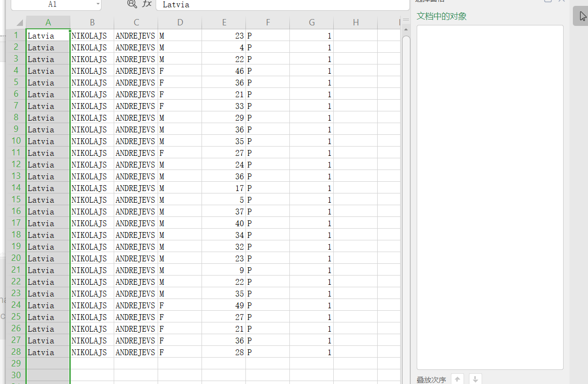
Task: Select the arrow tool in right sidebar
Action: 583,16
